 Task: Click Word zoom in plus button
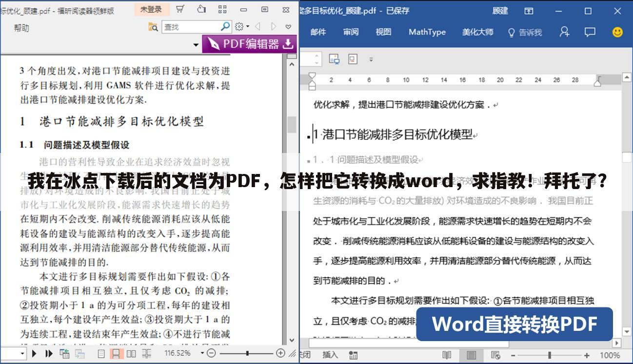588,355
